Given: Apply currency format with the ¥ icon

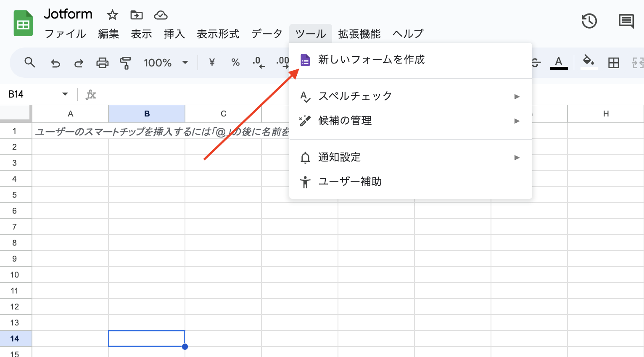Looking at the screenshot, I should coord(211,62).
